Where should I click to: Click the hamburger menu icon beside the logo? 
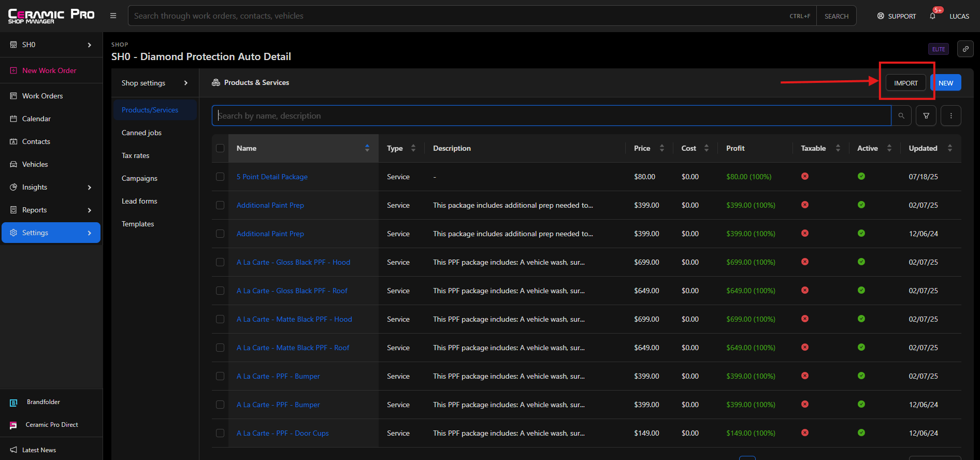113,16
